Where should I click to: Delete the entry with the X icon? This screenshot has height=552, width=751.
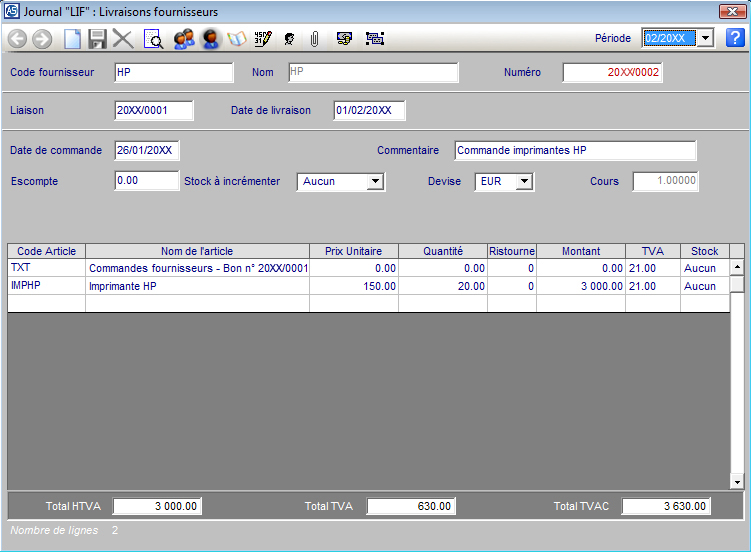click(123, 39)
